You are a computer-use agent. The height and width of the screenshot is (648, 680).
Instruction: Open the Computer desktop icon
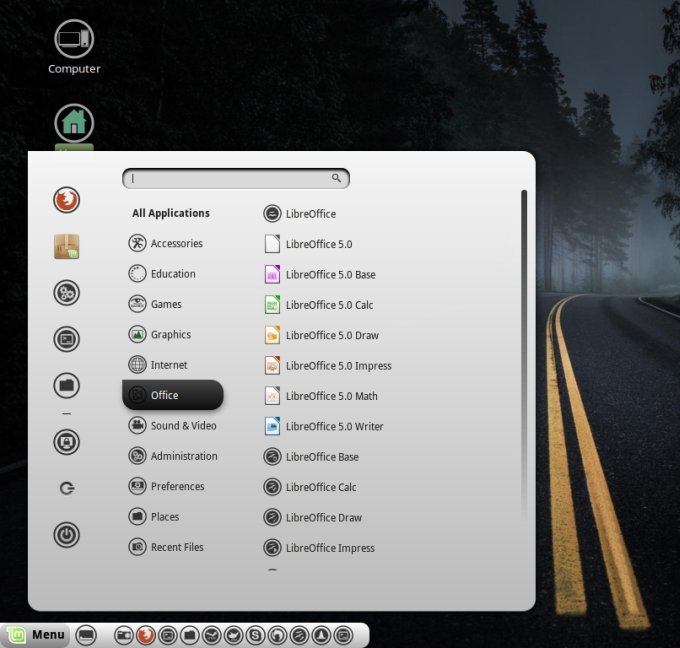74,48
